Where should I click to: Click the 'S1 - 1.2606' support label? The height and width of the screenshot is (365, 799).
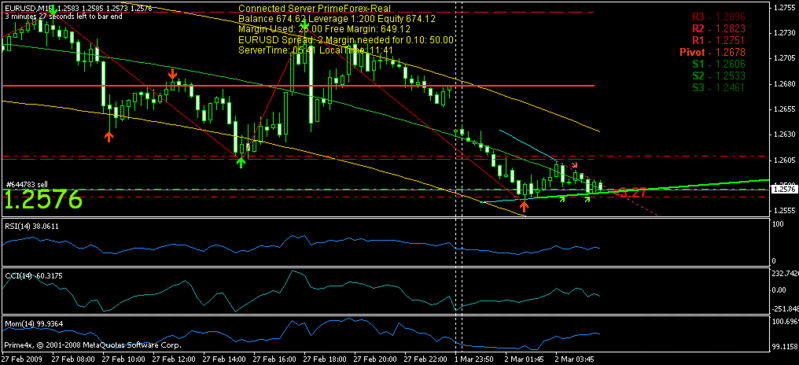coord(719,64)
